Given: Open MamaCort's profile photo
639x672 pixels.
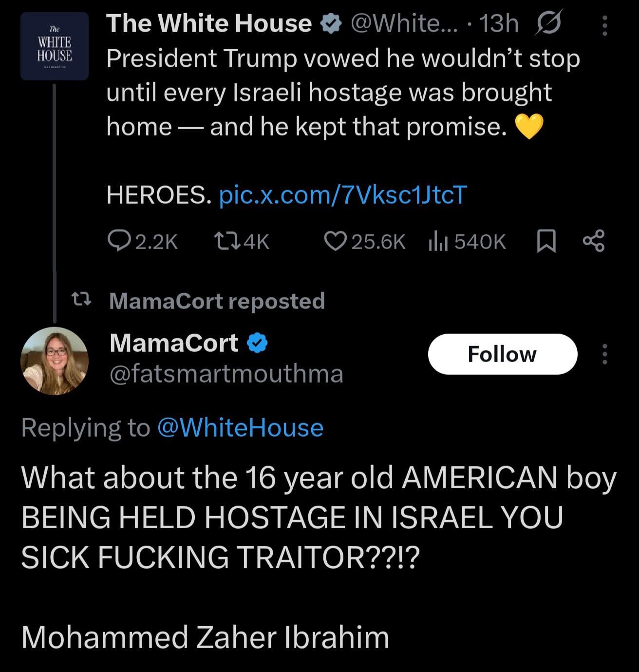Looking at the screenshot, I should pos(54,361).
